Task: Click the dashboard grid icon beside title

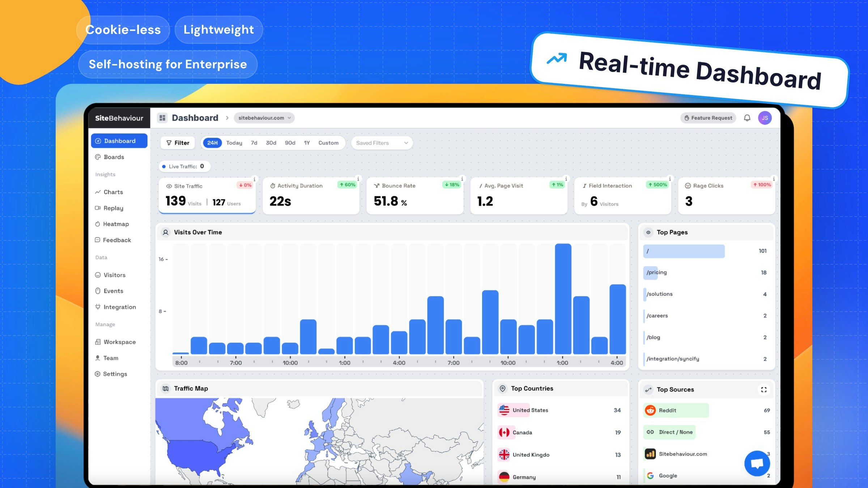Action: click(162, 118)
